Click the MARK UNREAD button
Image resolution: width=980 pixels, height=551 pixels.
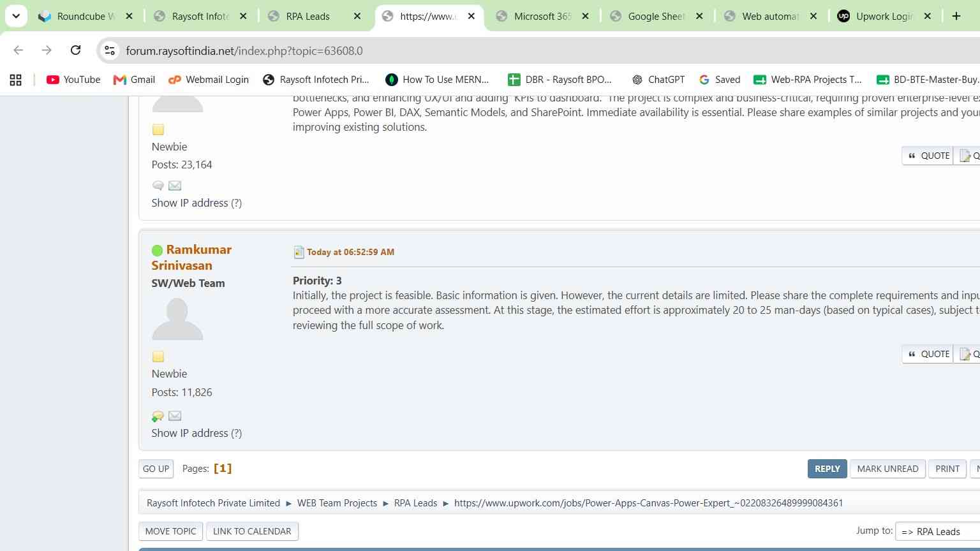887,469
